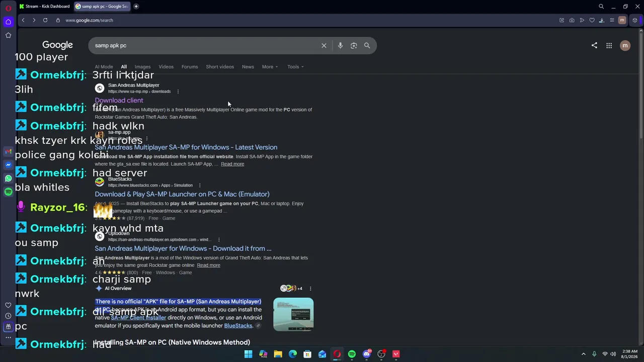The width and height of the screenshot is (644, 362).
Task: Open the Windows Start menu
Action: click(248, 354)
